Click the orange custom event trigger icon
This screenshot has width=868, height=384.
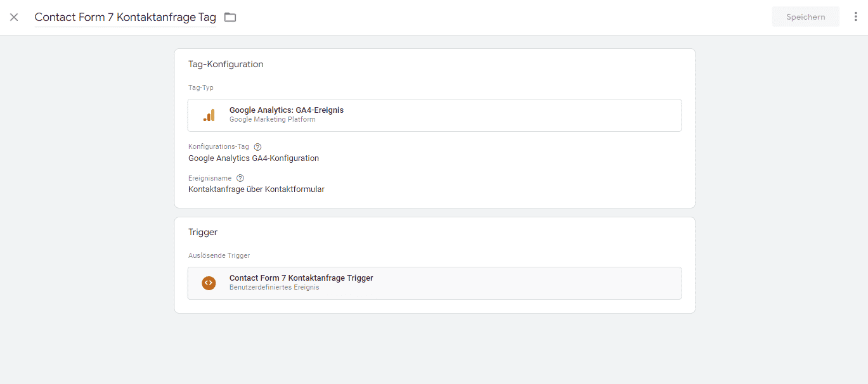(x=209, y=283)
